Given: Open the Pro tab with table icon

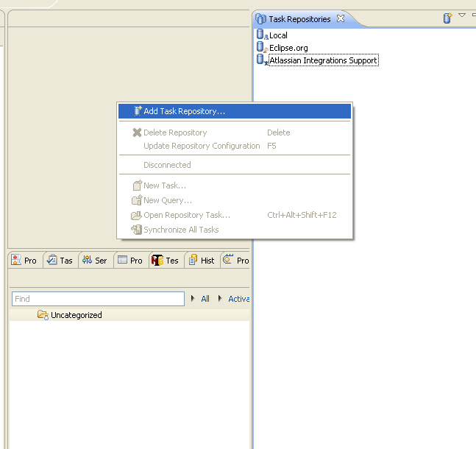Looking at the screenshot, I should point(130,261).
